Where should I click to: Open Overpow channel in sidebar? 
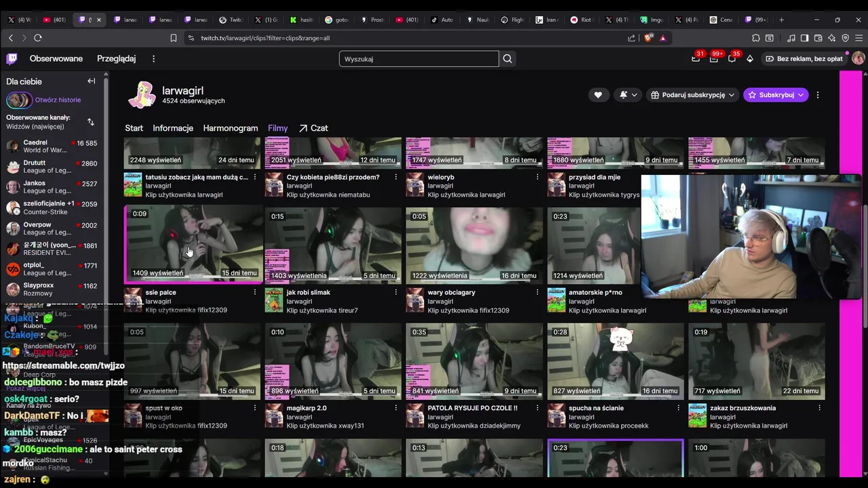coord(52,228)
